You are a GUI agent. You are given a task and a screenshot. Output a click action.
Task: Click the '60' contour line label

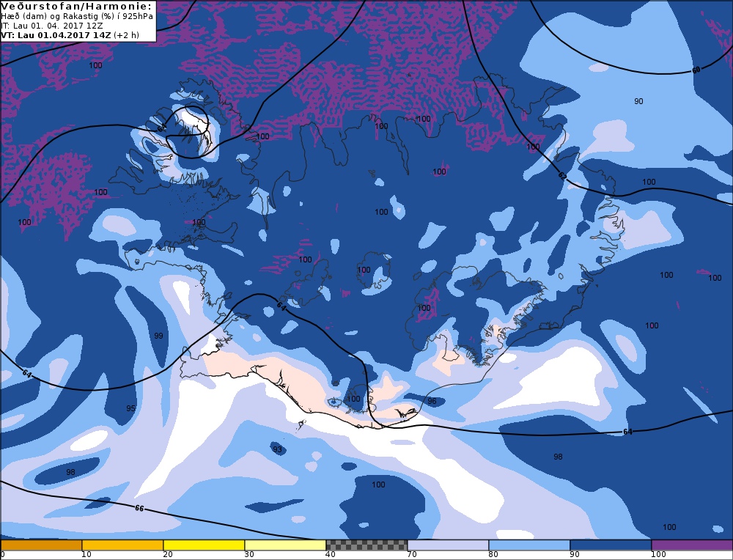point(696,70)
